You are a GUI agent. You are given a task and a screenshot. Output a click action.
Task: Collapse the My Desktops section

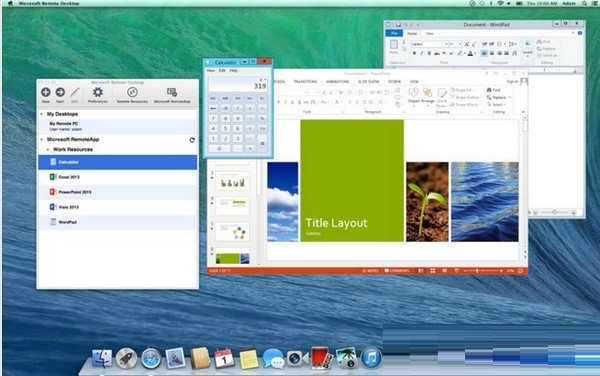point(42,114)
